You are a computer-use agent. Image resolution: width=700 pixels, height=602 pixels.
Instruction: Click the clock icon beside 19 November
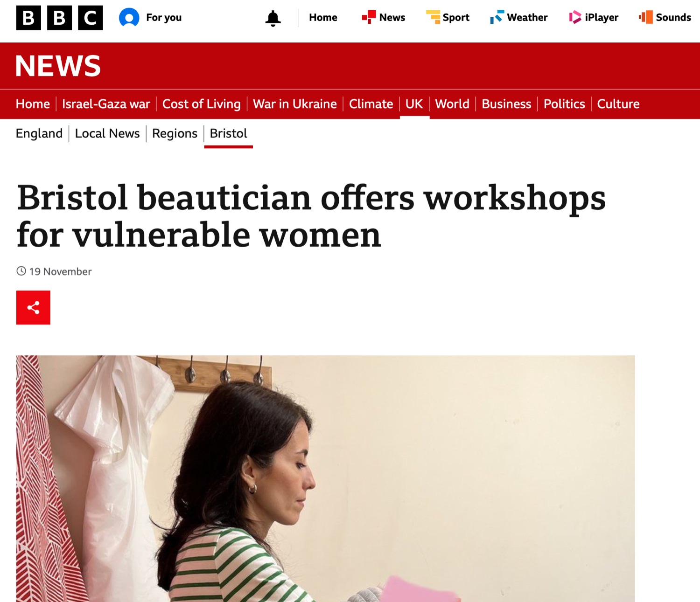pyautogui.click(x=21, y=271)
